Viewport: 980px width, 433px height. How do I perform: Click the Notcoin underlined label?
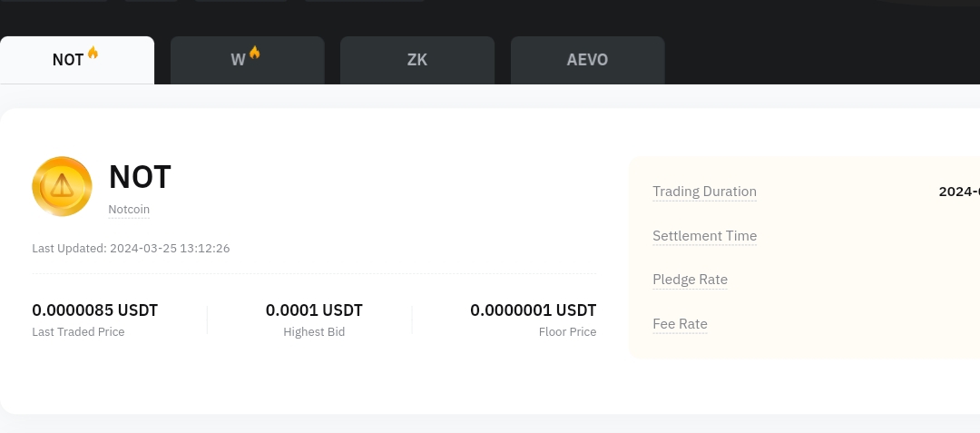129,210
